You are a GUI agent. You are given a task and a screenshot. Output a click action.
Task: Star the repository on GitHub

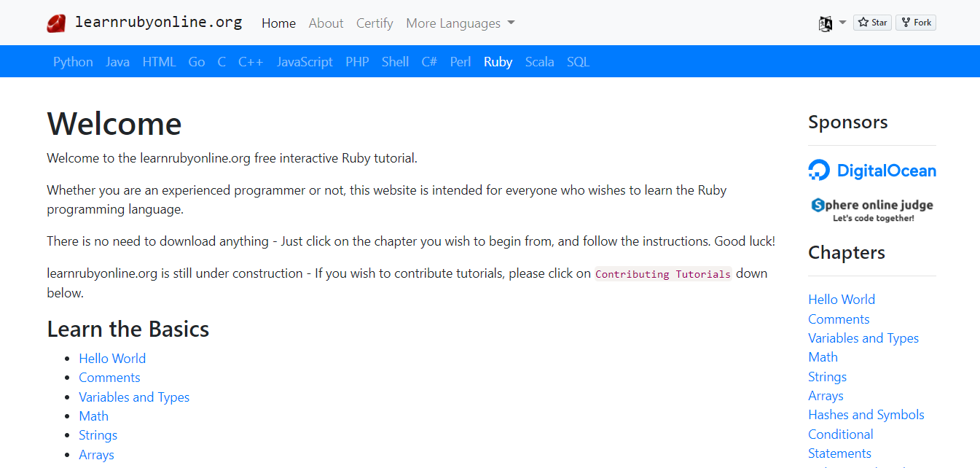tap(871, 22)
